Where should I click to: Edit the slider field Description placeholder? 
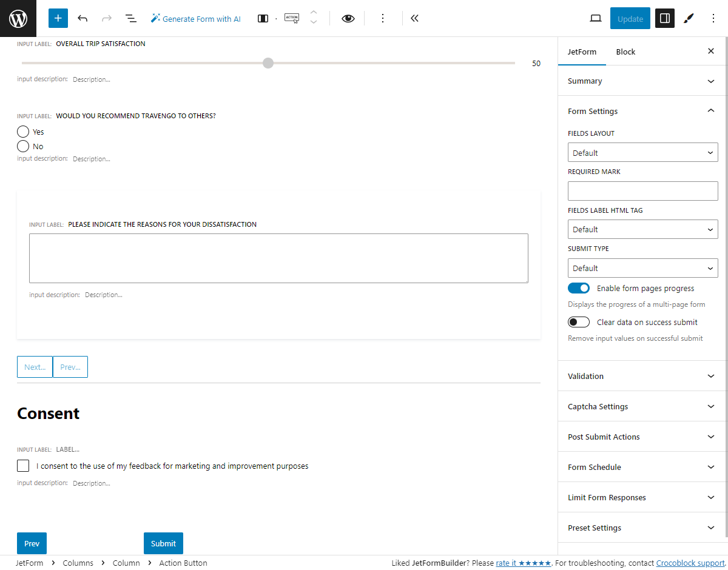[x=92, y=79]
